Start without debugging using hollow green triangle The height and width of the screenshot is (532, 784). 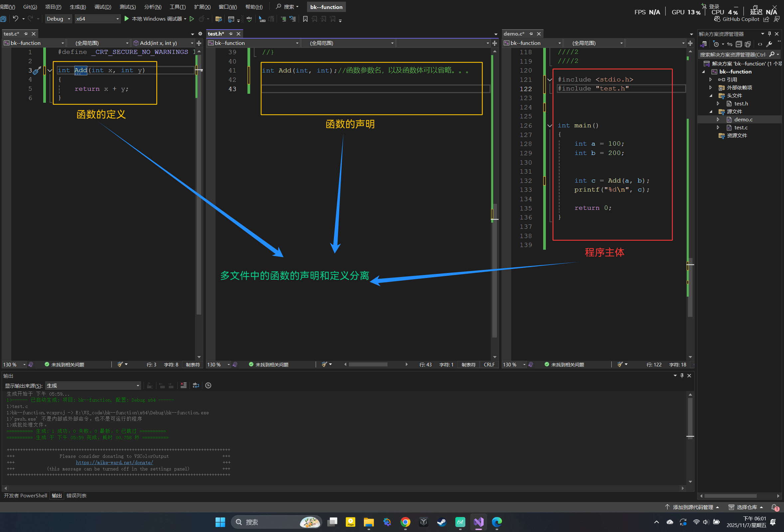click(192, 19)
